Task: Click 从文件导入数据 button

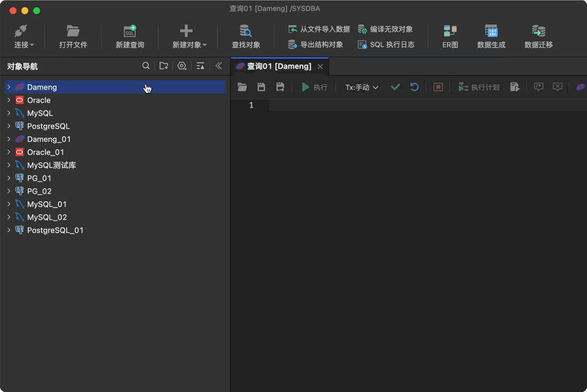Action: [319, 29]
